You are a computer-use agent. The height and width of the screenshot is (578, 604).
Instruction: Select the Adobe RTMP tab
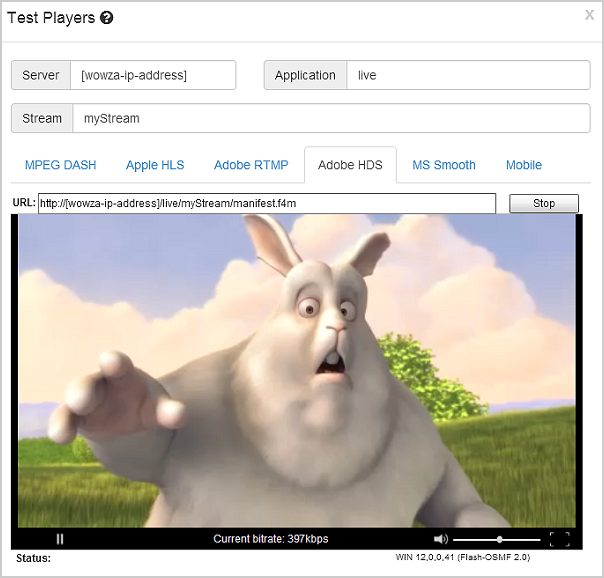coord(251,165)
